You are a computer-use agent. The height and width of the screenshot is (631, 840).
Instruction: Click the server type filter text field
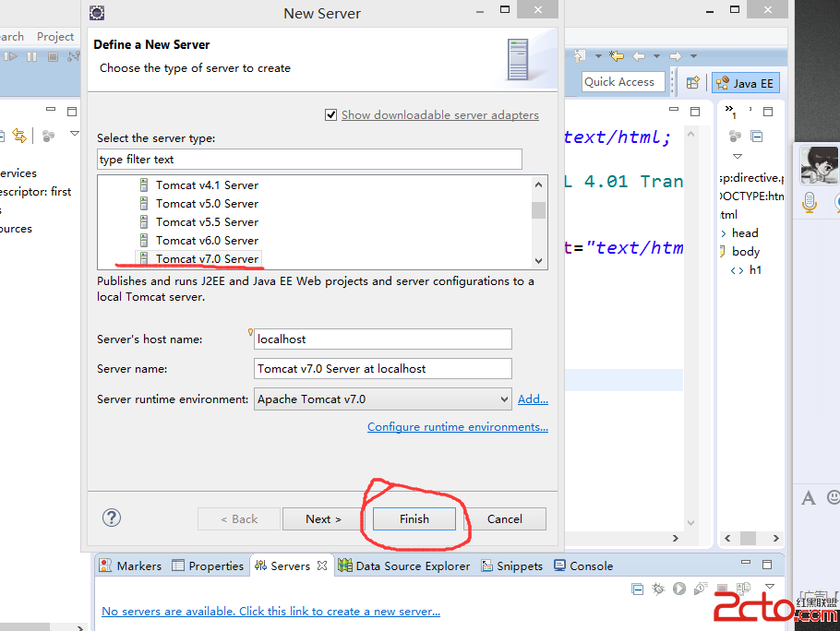pyautogui.click(x=309, y=160)
